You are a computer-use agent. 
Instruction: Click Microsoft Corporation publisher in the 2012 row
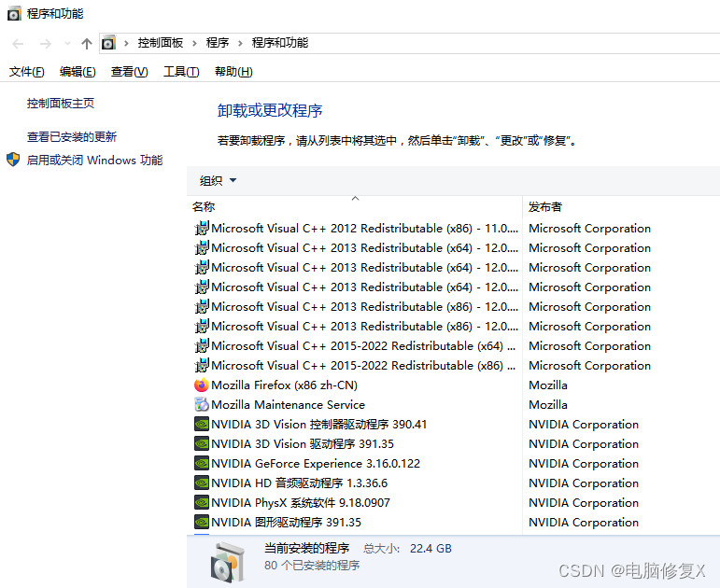pyautogui.click(x=589, y=228)
